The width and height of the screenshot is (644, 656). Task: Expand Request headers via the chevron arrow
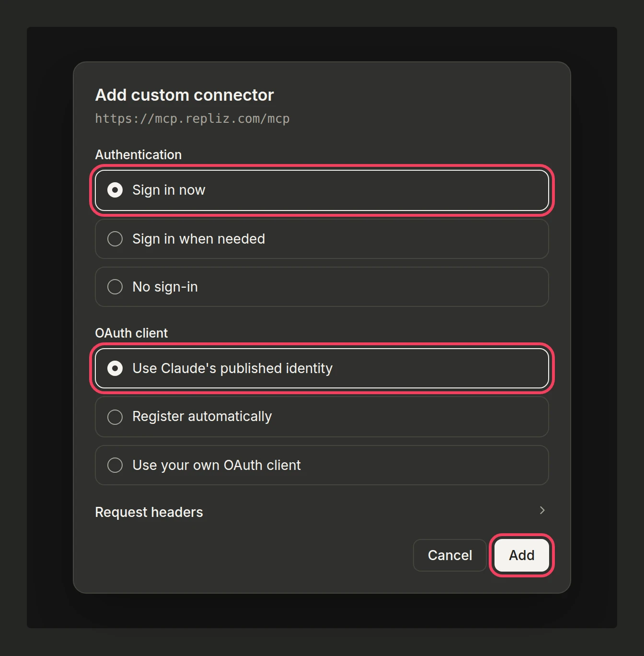click(542, 510)
